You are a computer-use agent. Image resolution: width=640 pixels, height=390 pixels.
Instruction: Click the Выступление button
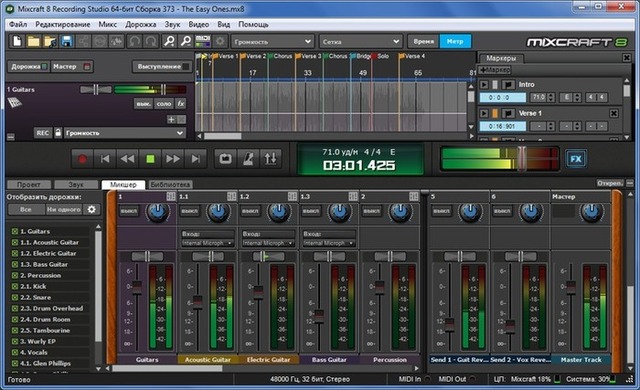pyautogui.click(x=162, y=66)
